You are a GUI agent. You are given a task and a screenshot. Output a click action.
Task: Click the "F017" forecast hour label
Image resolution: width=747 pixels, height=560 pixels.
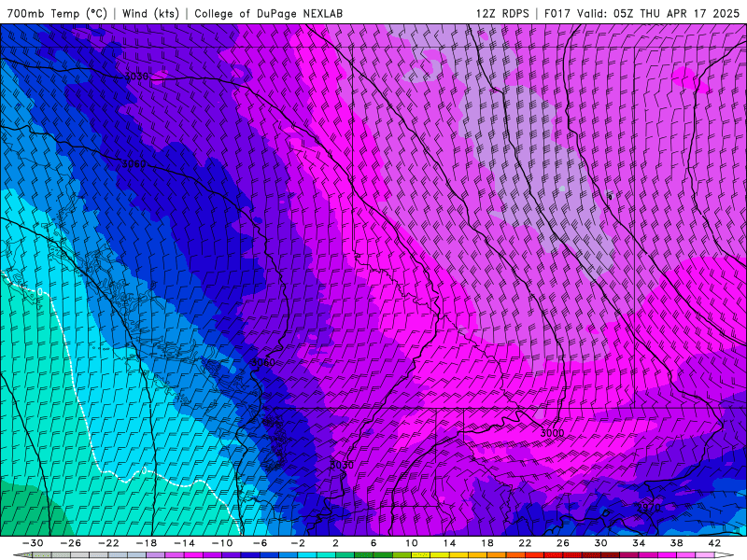pyautogui.click(x=558, y=13)
